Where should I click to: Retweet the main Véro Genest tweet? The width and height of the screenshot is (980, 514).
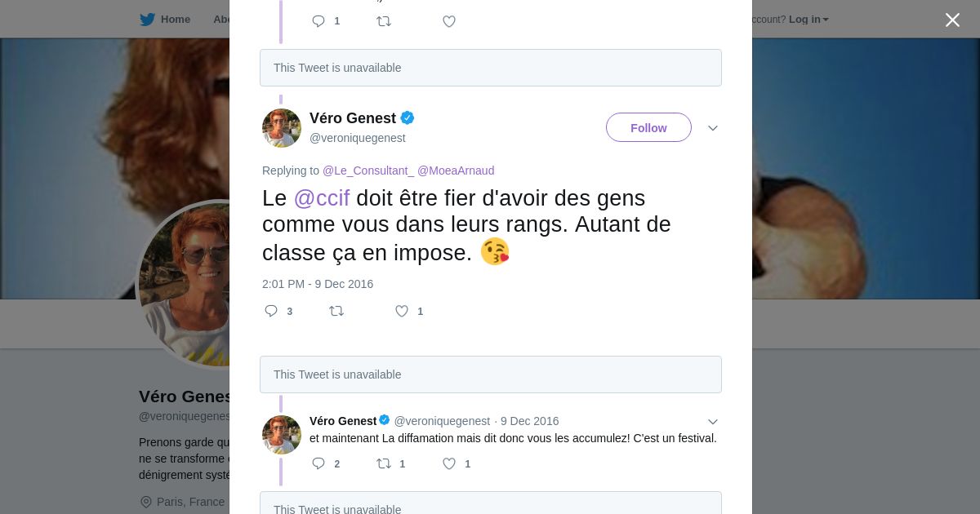(336, 311)
